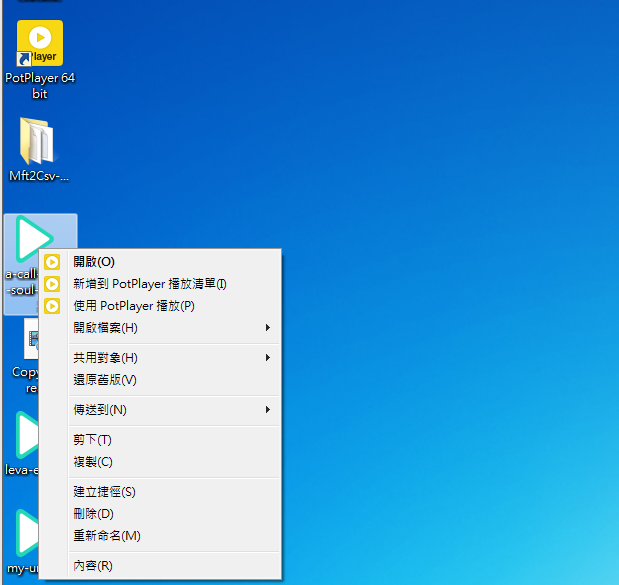
Task: Select the a-call-soul media file icon
Action: [33, 239]
